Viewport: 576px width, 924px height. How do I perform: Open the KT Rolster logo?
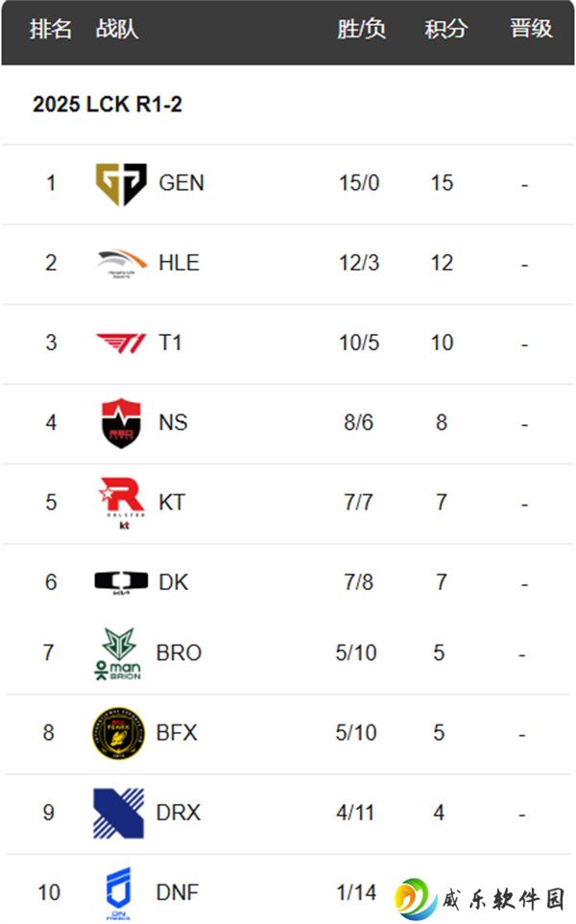122,503
